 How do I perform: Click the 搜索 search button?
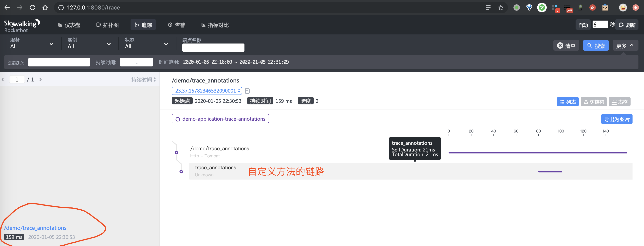point(596,46)
